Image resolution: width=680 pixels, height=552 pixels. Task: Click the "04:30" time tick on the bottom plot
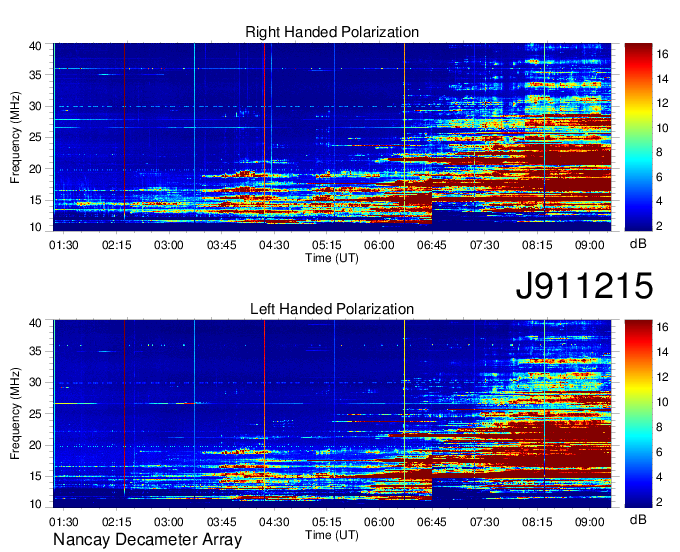(x=274, y=522)
